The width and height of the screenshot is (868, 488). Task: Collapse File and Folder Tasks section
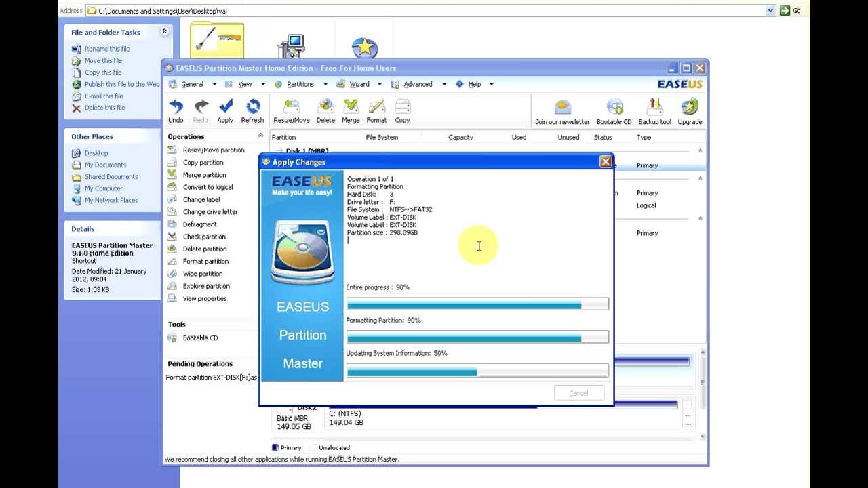tap(164, 31)
